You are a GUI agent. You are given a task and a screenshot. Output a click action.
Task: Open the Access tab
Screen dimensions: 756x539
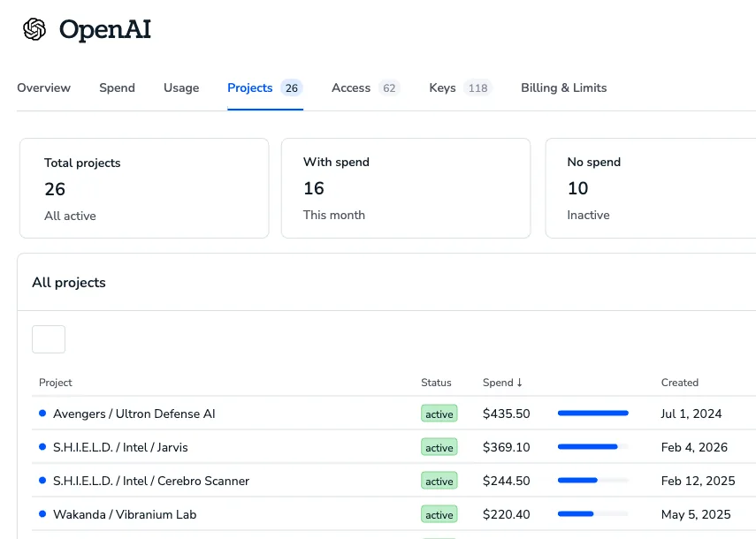(x=366, y=87)
